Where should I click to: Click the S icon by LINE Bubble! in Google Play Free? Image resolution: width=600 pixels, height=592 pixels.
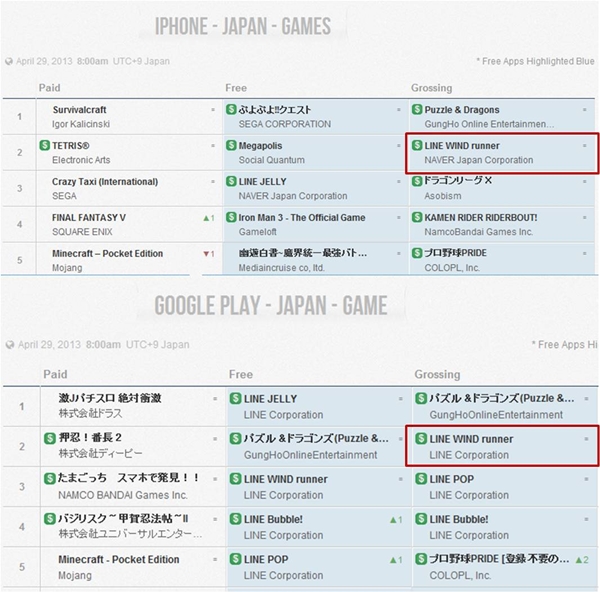235,519
